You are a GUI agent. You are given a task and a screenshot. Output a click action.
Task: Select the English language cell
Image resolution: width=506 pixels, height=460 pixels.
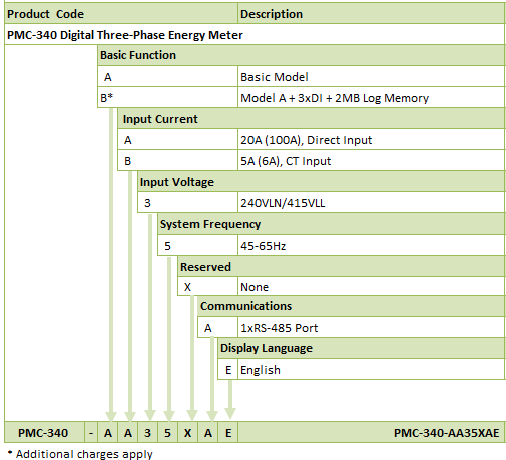[371, 369]
